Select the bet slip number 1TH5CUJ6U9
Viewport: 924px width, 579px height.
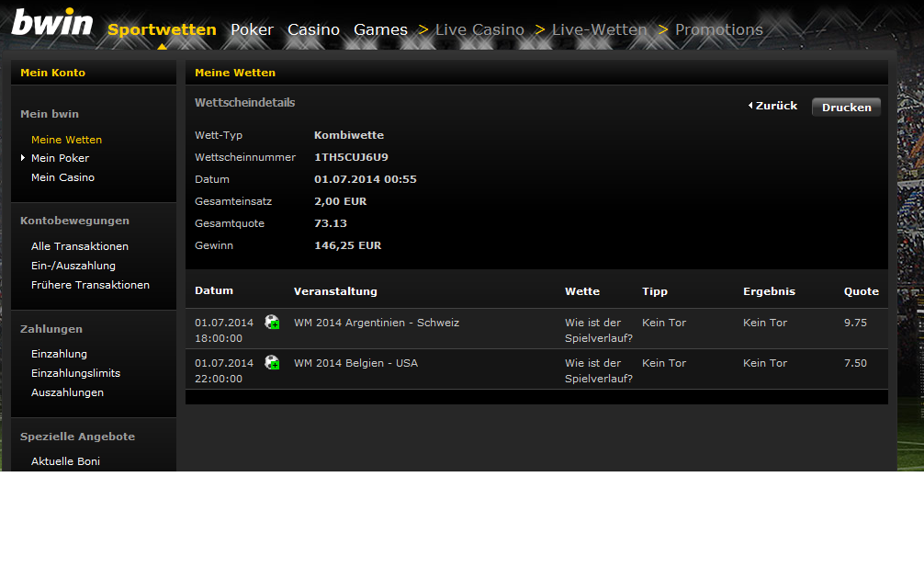click(x=351, y=157)
